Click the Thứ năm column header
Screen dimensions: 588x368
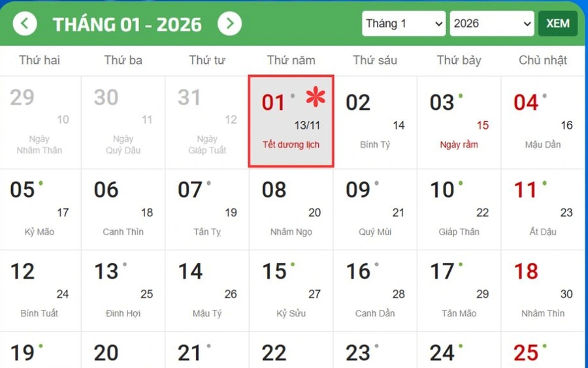click(291, 60)
